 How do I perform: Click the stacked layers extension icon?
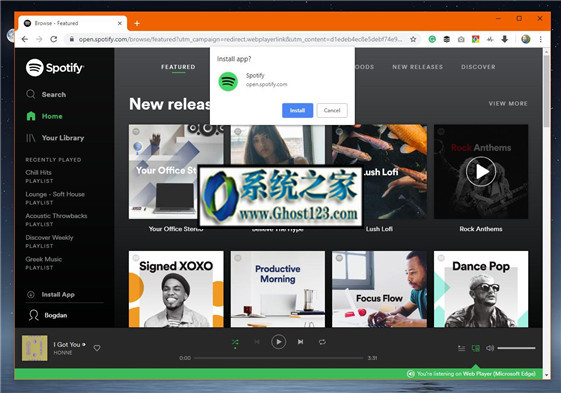coord(447,39)
